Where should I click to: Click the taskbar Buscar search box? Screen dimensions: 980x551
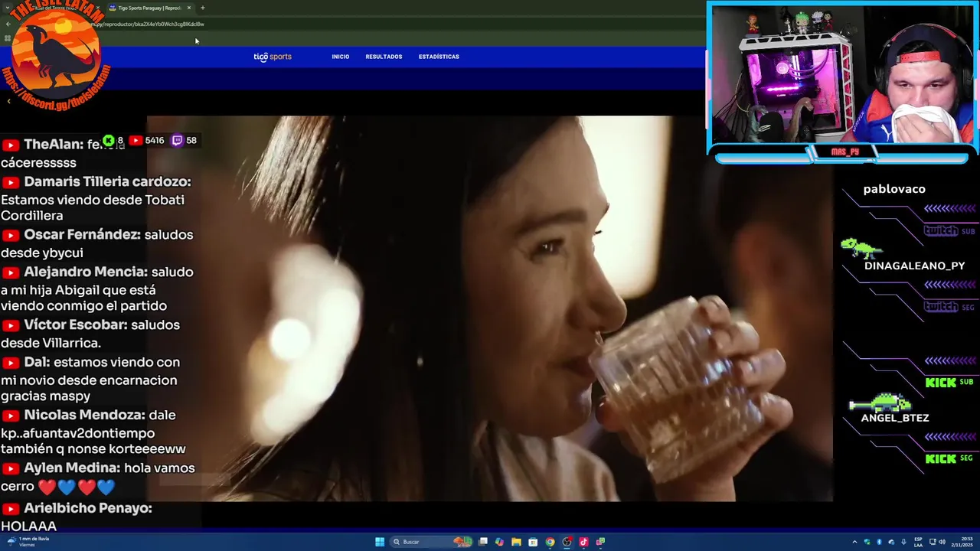coord(431,542)
